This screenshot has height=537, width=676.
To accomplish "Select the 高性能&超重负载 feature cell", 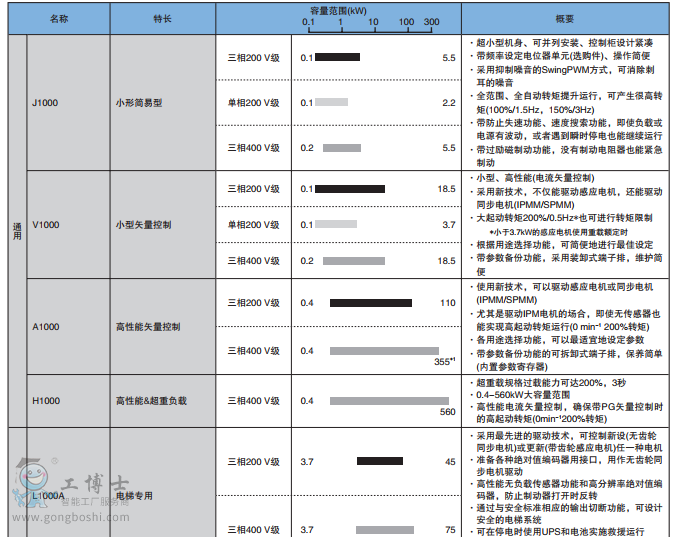I will click(151, 401).
